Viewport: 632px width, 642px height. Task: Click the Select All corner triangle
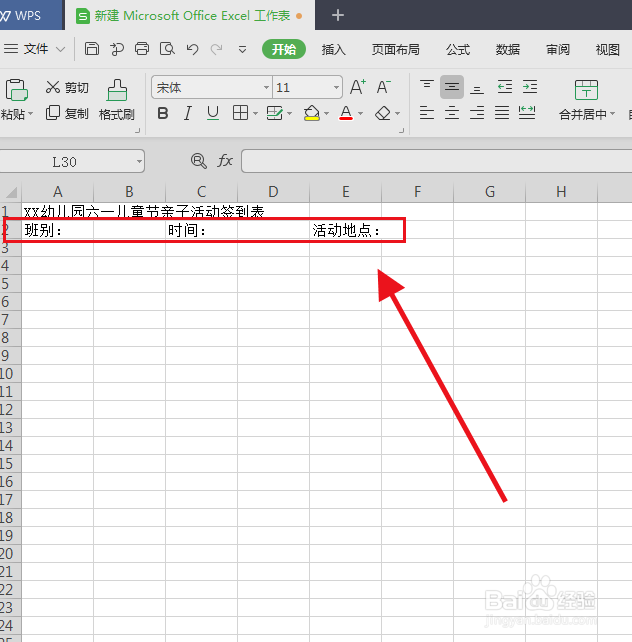click(11, 192)
